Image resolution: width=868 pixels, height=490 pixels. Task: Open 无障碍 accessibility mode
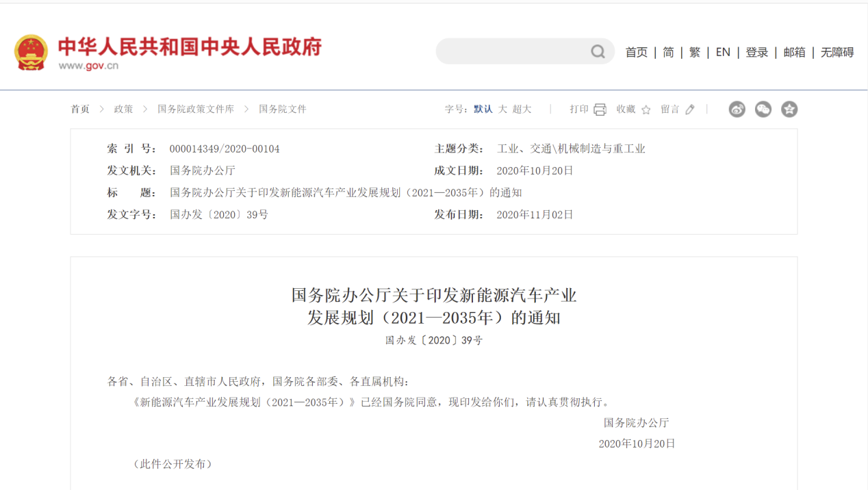pyautogui.click(x=837, y=53)
